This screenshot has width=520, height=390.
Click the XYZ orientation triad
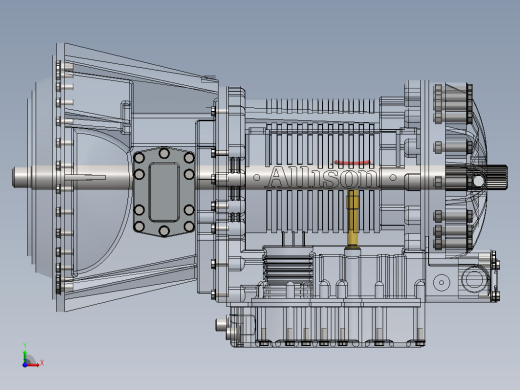click(x=32, y=356)
